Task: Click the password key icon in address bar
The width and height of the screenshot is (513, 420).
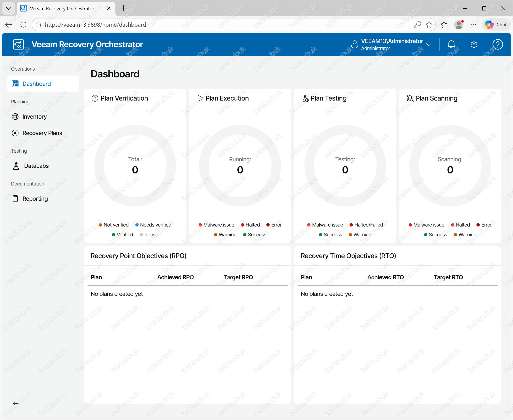Action: pyautogui.click(x=417, y=24)
